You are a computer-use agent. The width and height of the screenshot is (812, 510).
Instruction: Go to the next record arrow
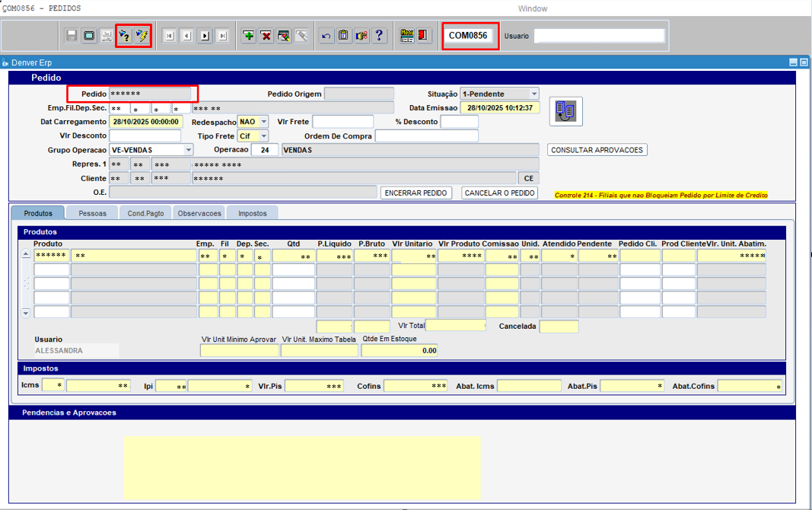pyautogui.click(x=205, y=36)
